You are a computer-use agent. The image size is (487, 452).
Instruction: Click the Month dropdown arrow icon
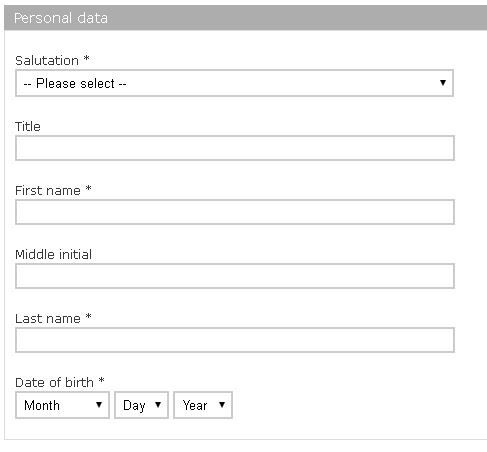99,405
